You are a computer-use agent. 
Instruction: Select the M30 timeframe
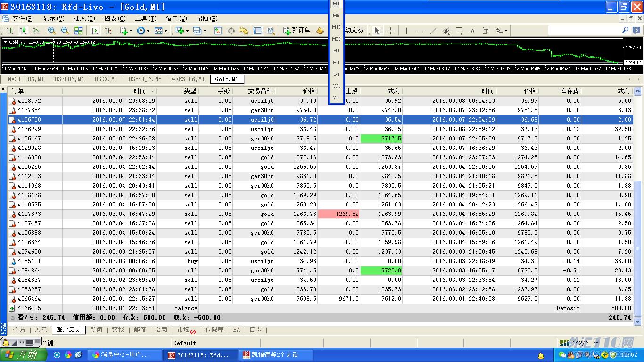pos(336,39)
